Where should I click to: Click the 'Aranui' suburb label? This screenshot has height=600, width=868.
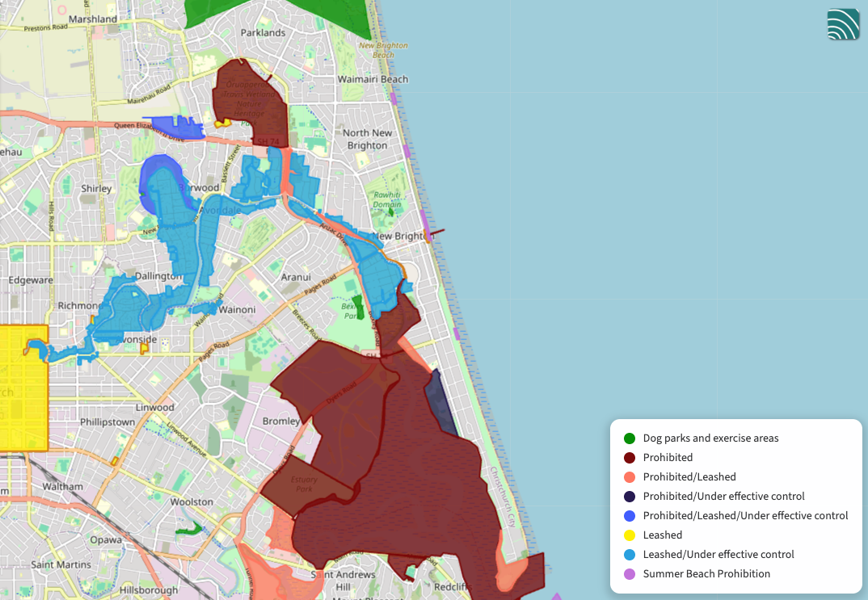pos(296,276)
